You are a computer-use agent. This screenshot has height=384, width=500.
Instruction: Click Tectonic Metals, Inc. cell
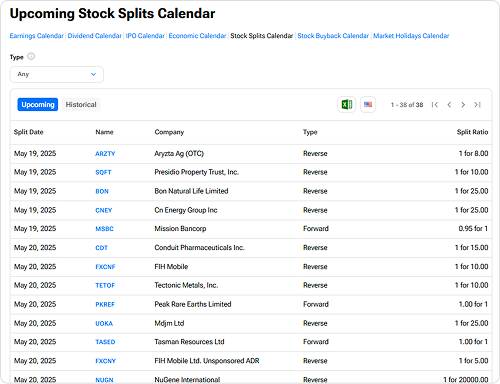click(x=186, y=285)
